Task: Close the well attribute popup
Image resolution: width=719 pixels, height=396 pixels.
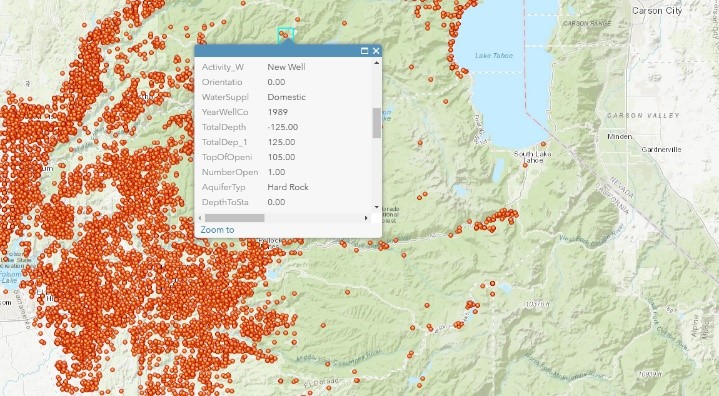Action: tap(376, 51)
